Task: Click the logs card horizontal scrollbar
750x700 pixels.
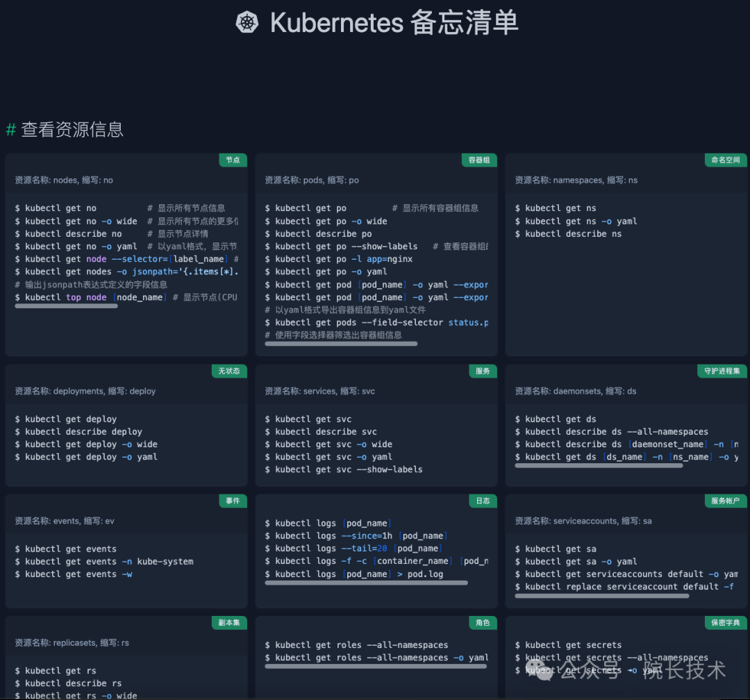Action: 367,583
